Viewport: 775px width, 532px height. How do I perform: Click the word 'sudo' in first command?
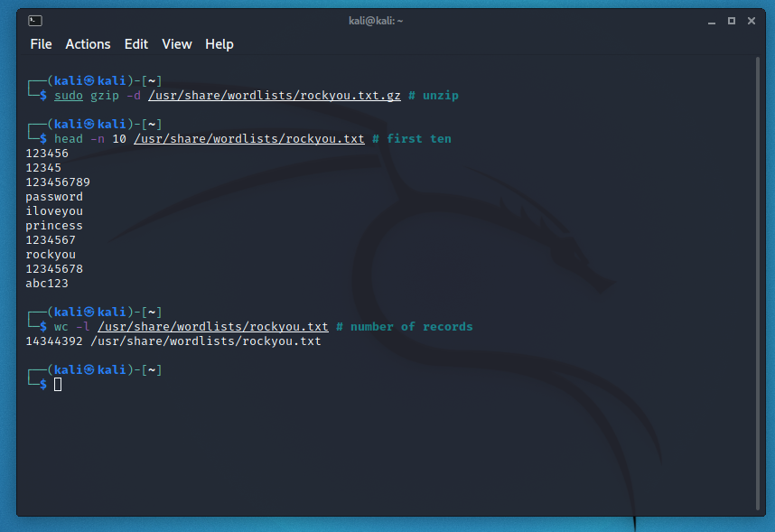(x=69, y=96)
